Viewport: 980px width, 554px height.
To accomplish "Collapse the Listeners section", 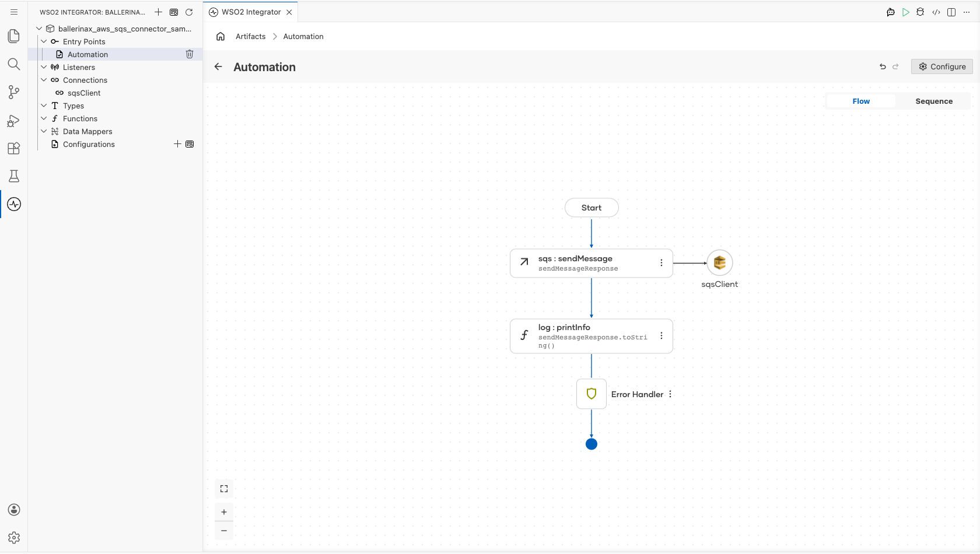I will (44, 67).
